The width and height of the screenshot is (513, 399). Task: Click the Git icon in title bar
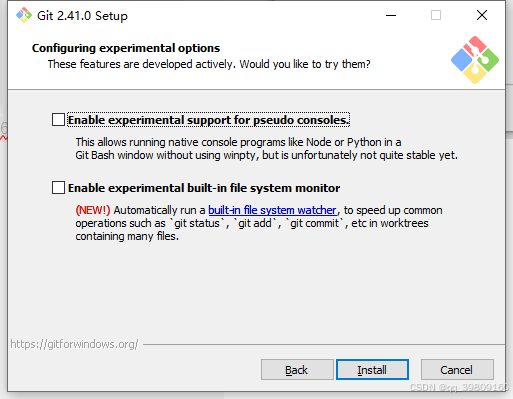pyautogui.click(x=24, y=15)
